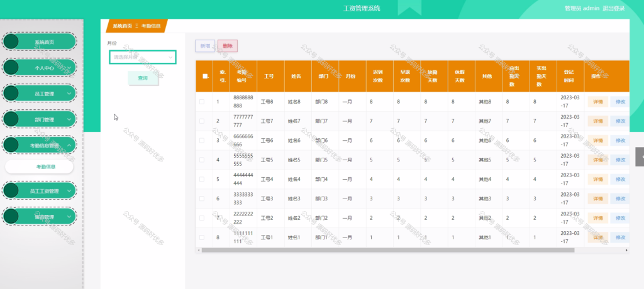Open the 请选择月份 month dropdown
The image size is (644, 289).
click(x=143, y=57)
